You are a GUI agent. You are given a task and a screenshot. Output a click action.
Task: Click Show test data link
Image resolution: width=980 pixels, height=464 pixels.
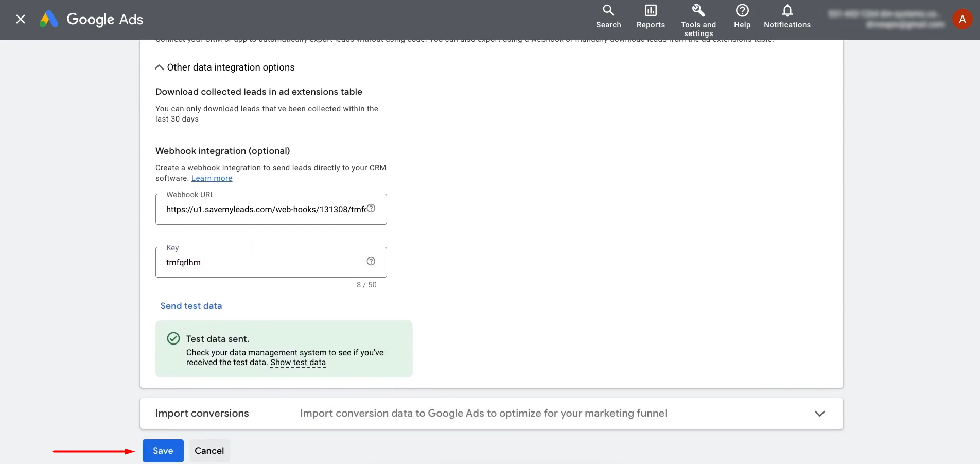tap(298, 363)
